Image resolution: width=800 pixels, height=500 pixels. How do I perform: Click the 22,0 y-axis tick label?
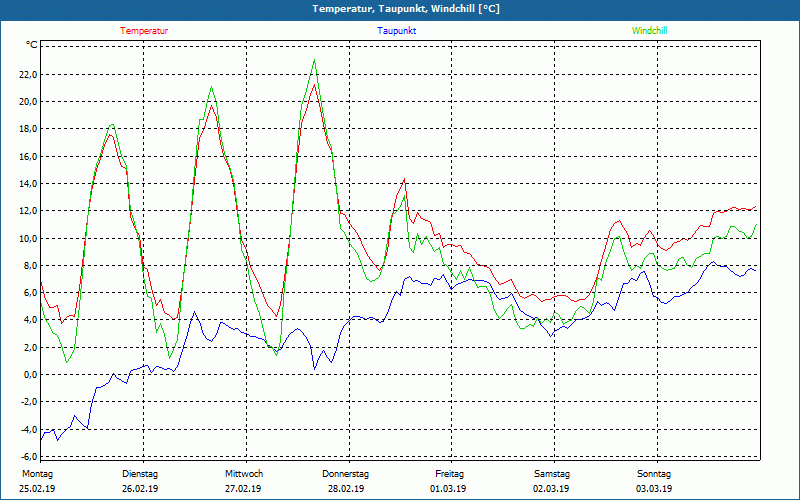[x=27, y=74]
